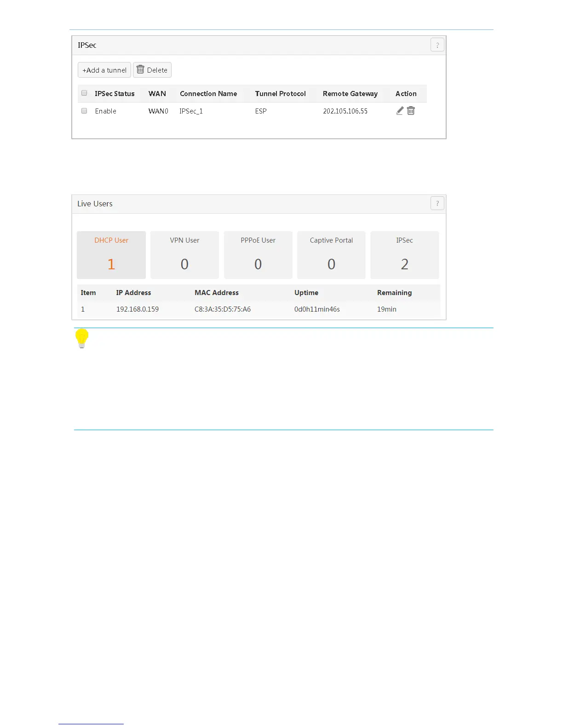Click the IP Address column header
Viewport: 563px width, 728px height.
click(133, 293)
